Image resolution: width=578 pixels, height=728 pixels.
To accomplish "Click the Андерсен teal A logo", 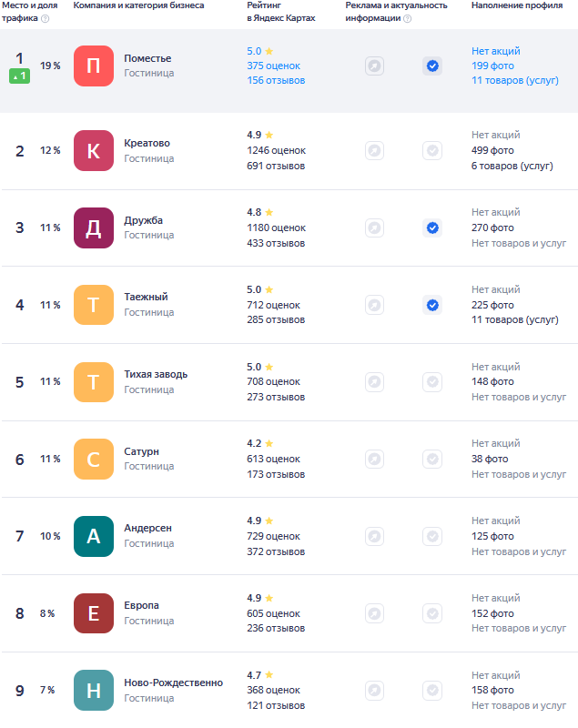I will 94,536.
